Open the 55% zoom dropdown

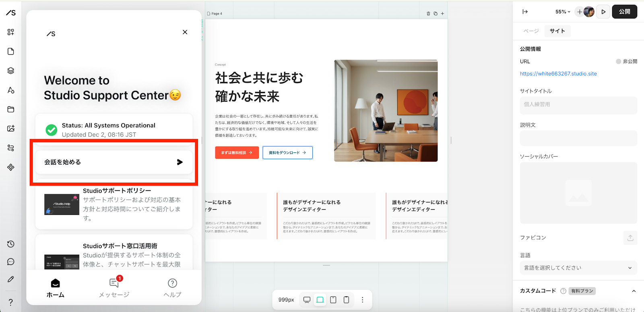click(x=563, y=12)
